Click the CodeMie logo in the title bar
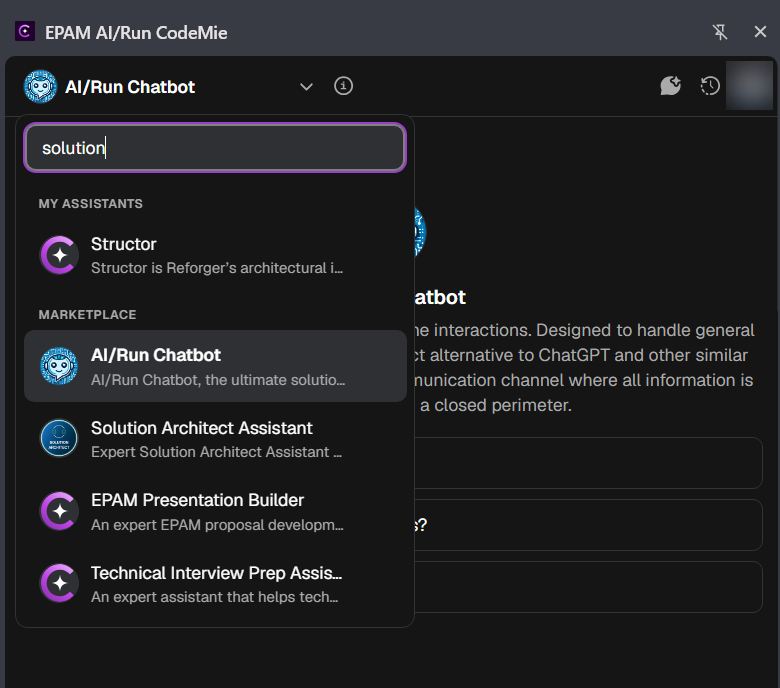This screenshot has height=688, width=780. click(x=25, y=31)
